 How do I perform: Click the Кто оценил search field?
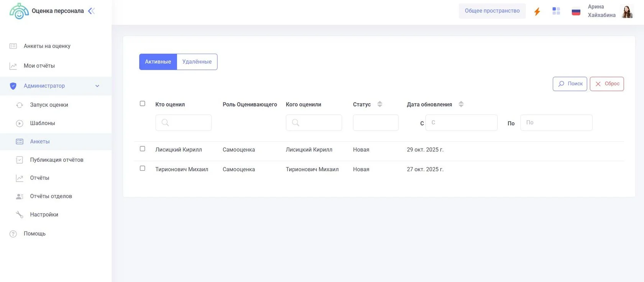[184, 123]
